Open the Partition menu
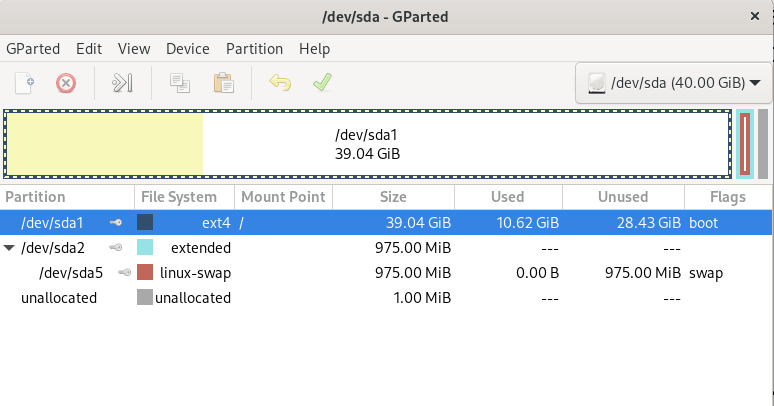The height and width of the screenshot is (406, 774). (x=254, y=49)
